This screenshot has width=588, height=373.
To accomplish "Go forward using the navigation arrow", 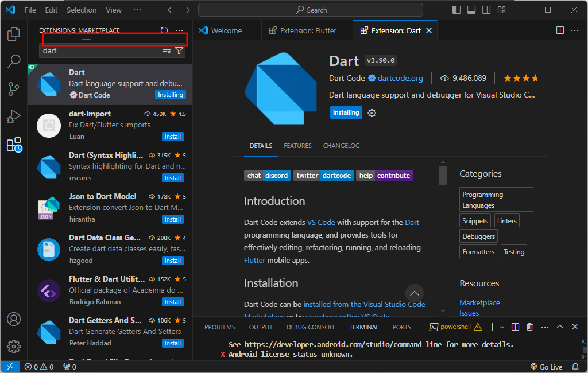I will pos(187,10).
